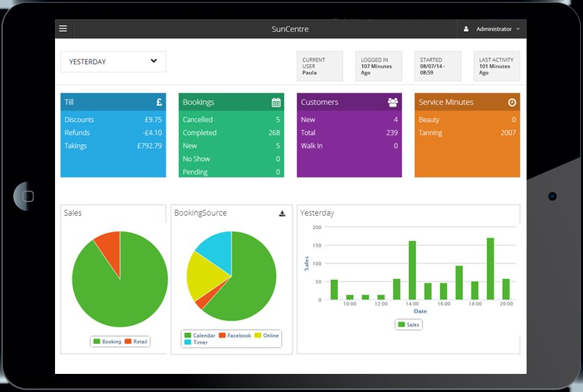Expand the Administrator dropdown arrow
The height and width of the screenshot is (392, 583).
[x=518, y=29]
